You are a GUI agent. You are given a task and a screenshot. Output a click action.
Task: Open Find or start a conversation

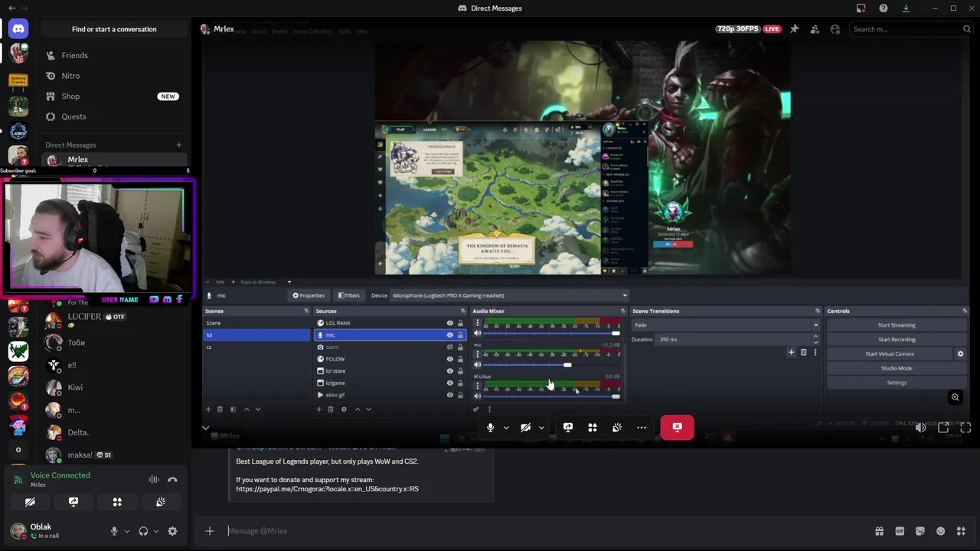pyautogui.click(x=114, y=29)
